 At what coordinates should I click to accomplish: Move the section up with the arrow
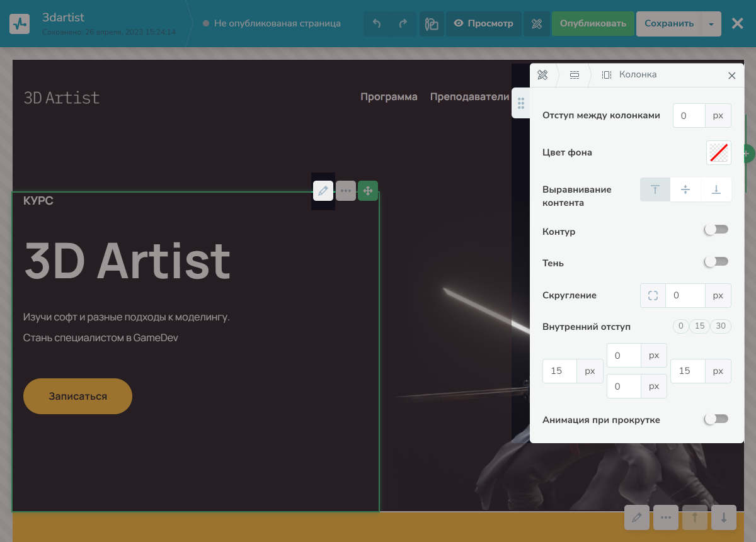[x=695, y=517]
